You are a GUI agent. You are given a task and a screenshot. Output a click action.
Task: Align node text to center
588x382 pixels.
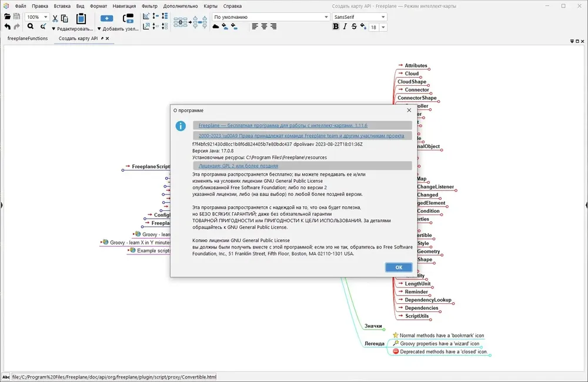click(265, 26)
